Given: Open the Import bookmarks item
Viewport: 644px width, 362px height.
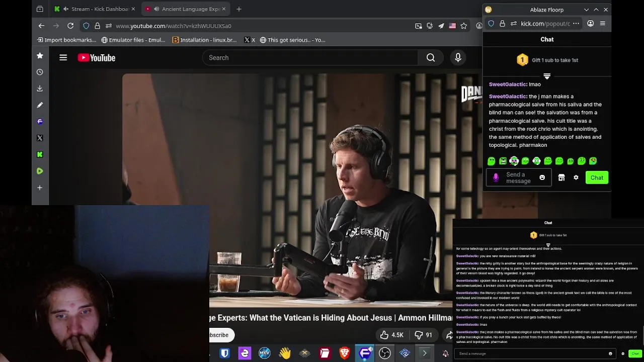Looking at the screenshot, I should [x=66, y=40].
